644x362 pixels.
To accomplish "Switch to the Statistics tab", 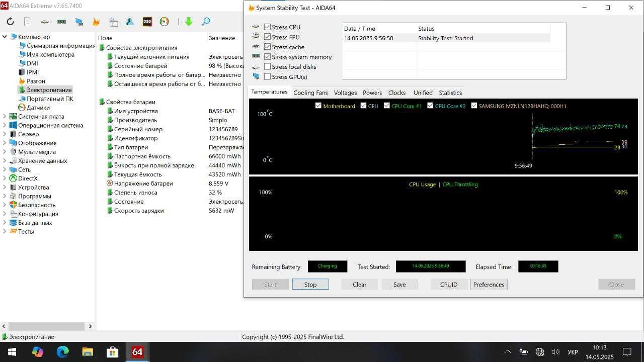I will [450, 93].
